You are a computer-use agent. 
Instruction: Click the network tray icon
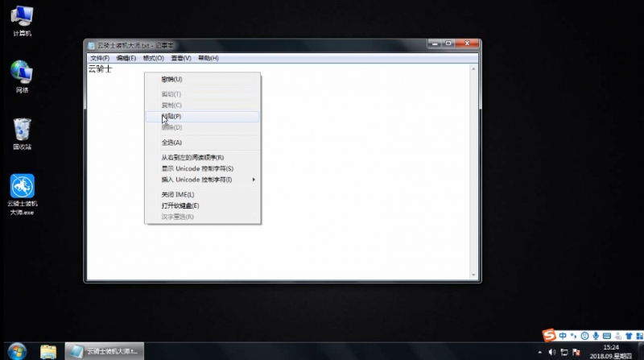pyautogui.click(x=564, y=352)
